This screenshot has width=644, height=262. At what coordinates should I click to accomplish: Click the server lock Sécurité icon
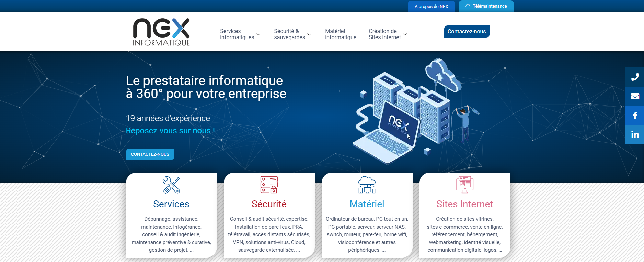269,185
